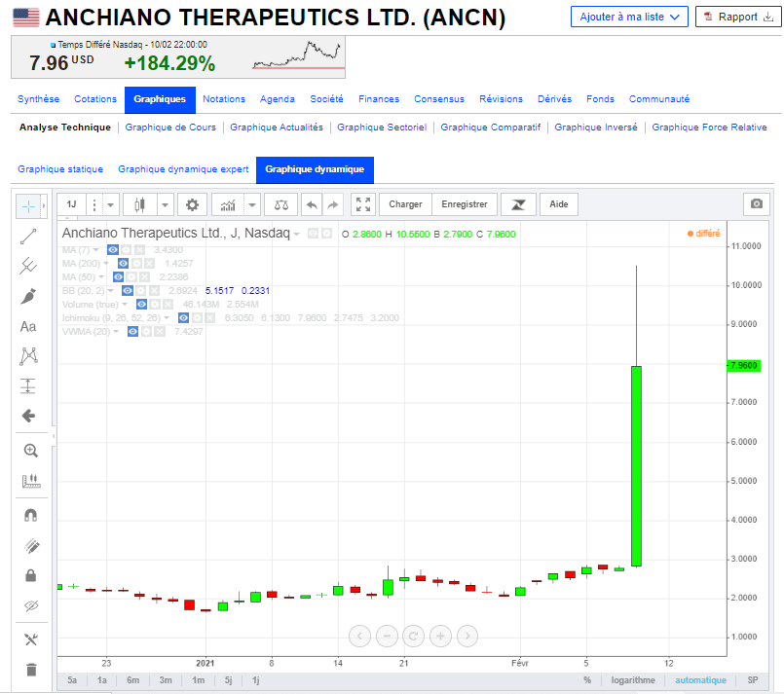The height and width of the screenshot is (694, 784).
Task: Click the compare symbols scale icon
Action: [281, 204]
